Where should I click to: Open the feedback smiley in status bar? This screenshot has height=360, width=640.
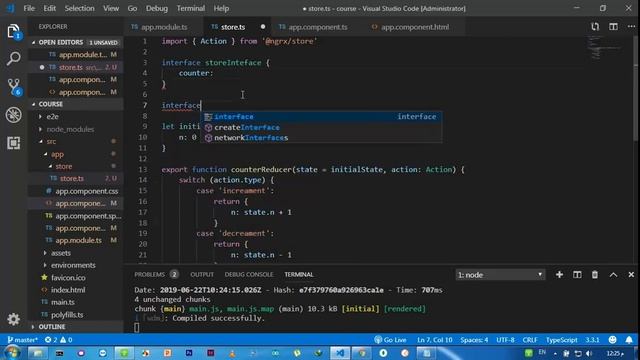(x=612, y=340)
